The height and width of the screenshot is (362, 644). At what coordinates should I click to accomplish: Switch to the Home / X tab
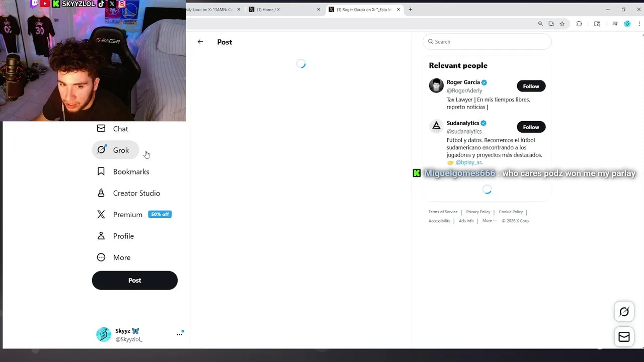coord(284,10)
